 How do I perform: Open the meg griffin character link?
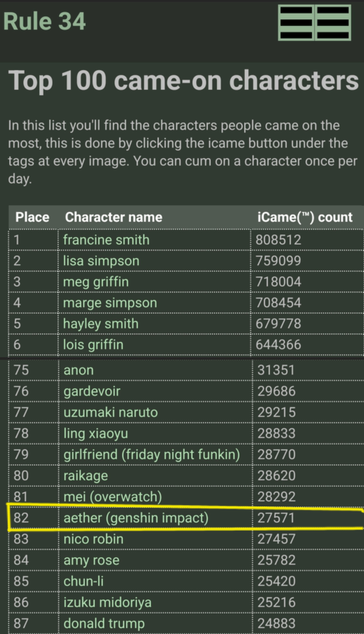tap(96, 282)
